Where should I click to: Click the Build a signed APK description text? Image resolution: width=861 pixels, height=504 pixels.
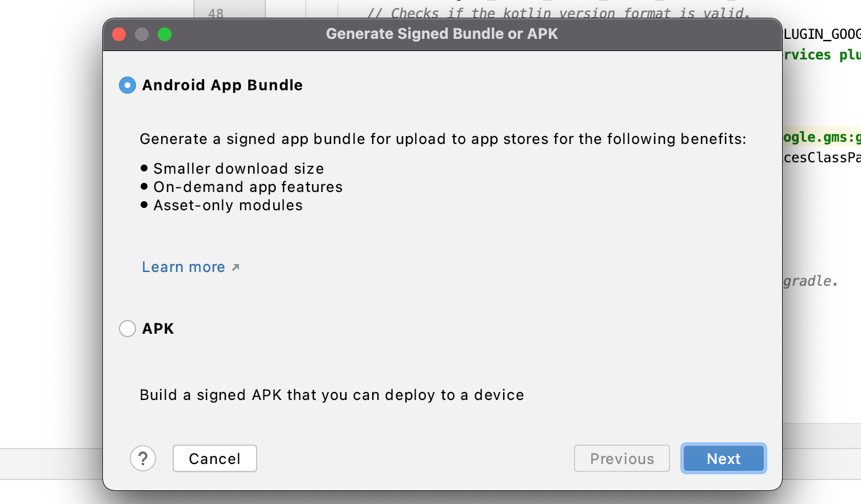point(332,395)
